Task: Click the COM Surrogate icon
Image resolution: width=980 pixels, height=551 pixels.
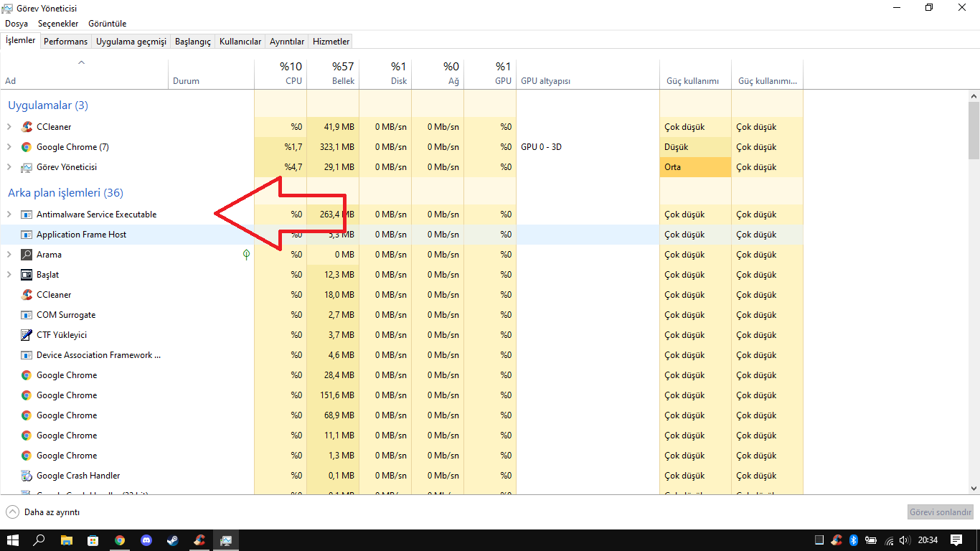Action: (27, 315)
